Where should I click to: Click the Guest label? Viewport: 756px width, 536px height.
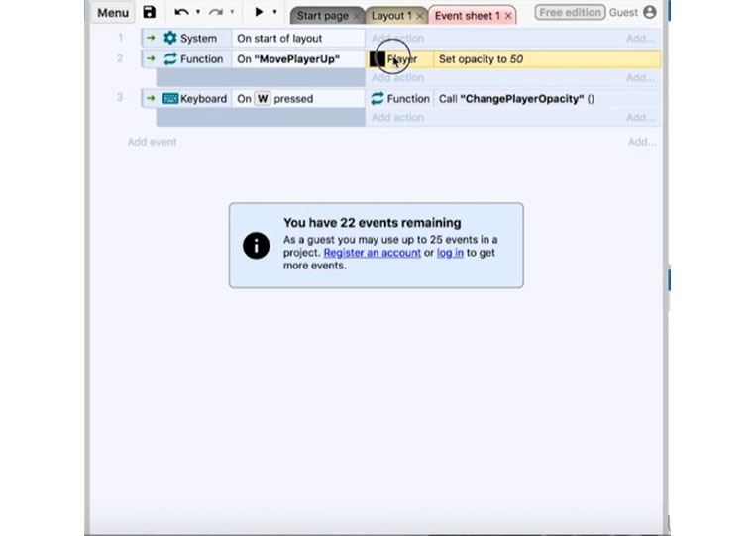point(623,13)
